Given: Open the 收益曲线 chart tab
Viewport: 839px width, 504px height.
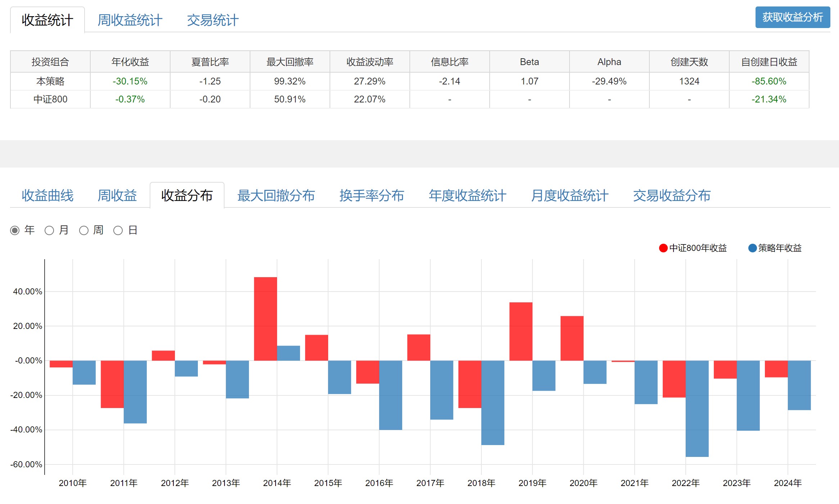Looking at the screenshot, I should (47, 196).
